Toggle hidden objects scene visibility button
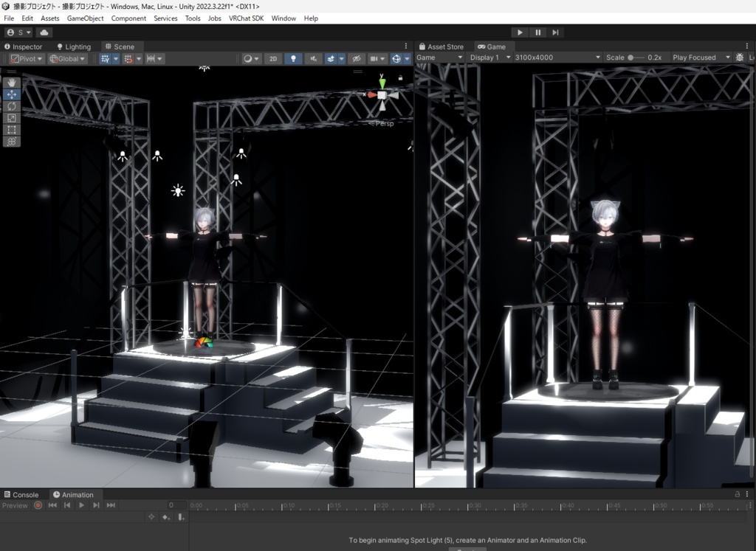This screenshot has width=756, height=551. pos(357,59)
